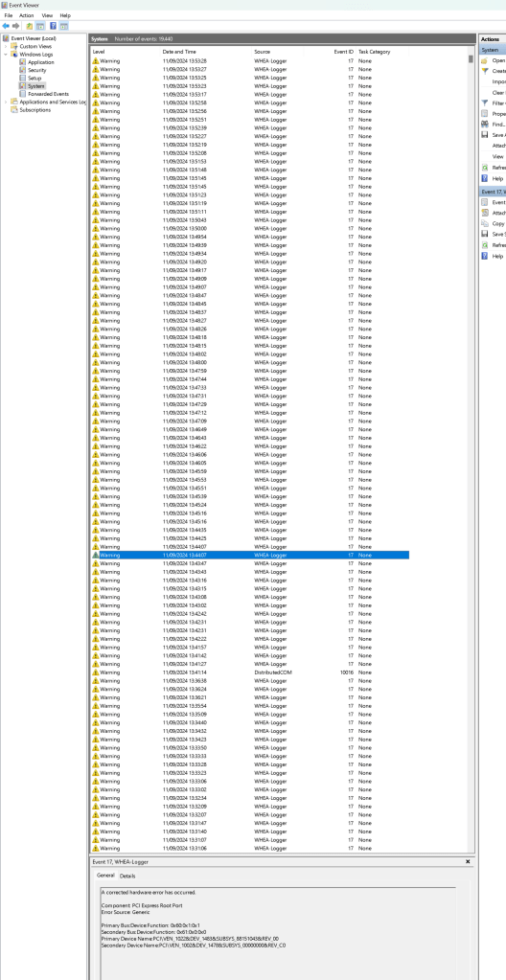Select the Setup log in tree
Viewport: 506px width, 980px height.
tap(34, 79)
